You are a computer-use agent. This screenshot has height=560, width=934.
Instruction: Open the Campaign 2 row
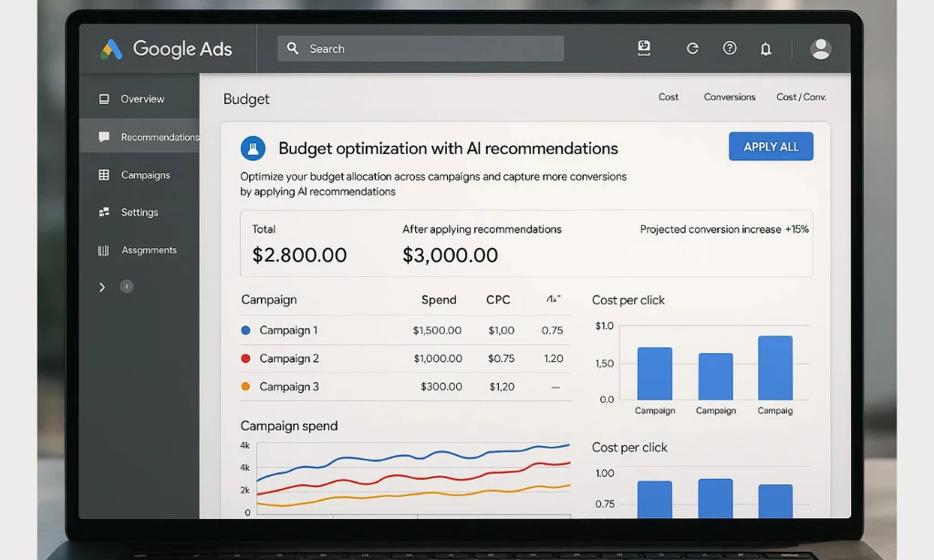pyautogui.click(x=405, y=358)
